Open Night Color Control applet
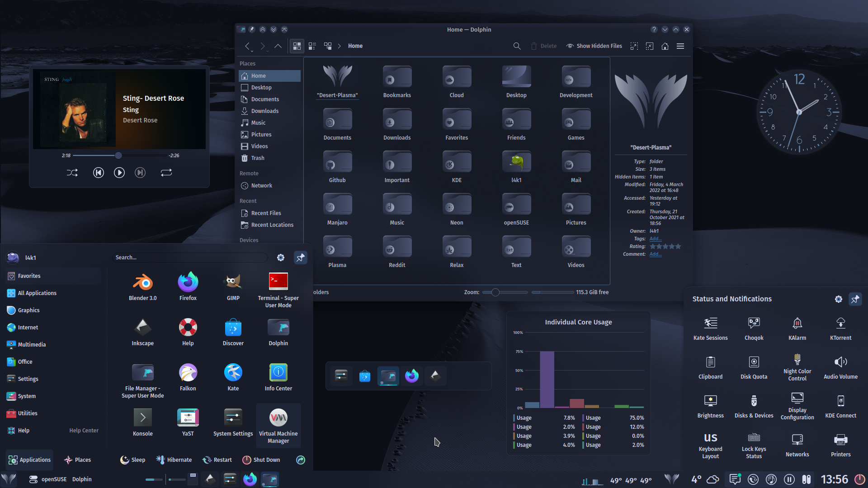The height and width of the screenshot is (488, 868). [797, 367]
